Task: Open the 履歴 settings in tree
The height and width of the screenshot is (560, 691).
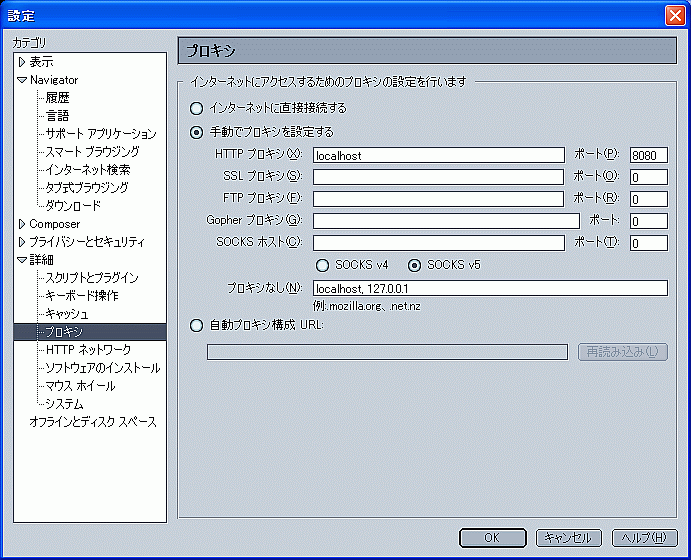Action: (57, 98)
